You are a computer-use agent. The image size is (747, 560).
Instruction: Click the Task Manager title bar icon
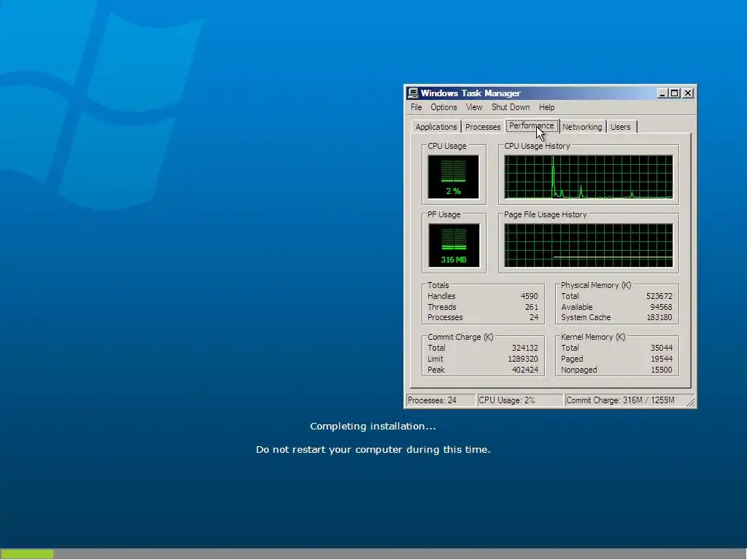pyautogui.click(x=413, y=93)
